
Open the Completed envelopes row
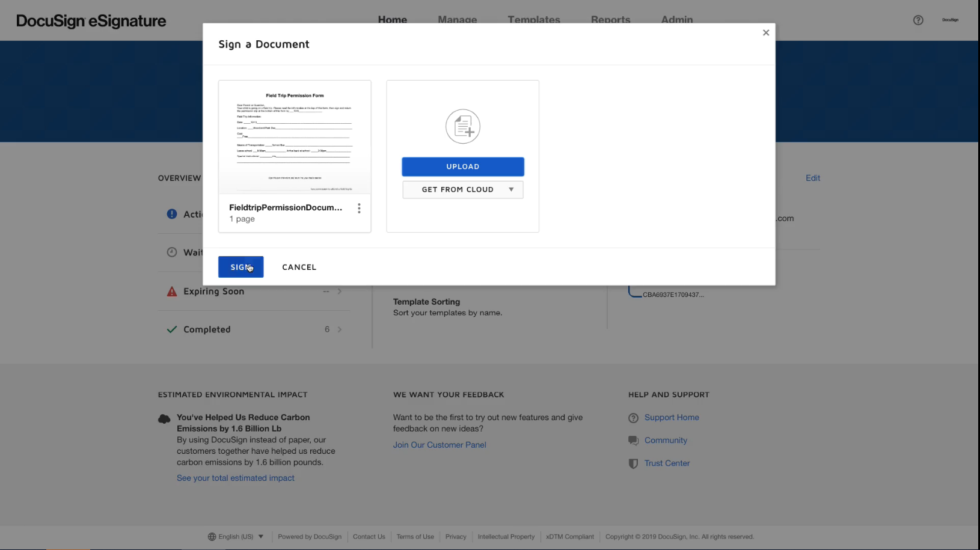click(254, 329)
